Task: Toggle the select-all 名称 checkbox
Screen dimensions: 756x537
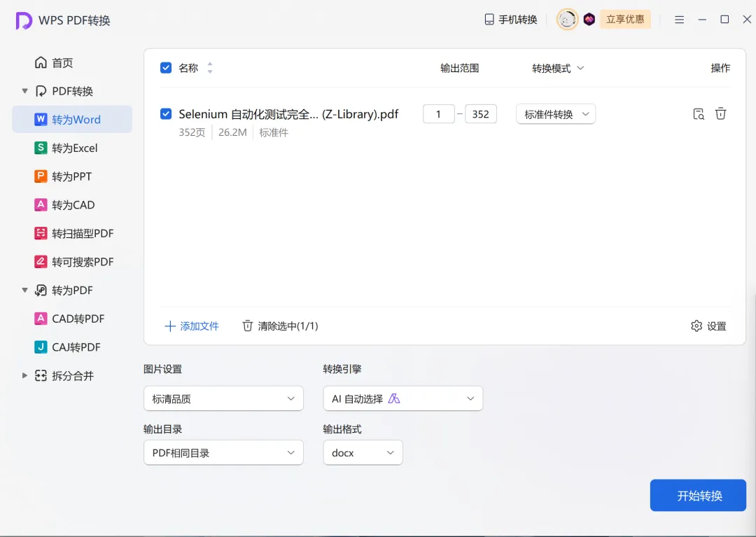Action: coord(166,67)
